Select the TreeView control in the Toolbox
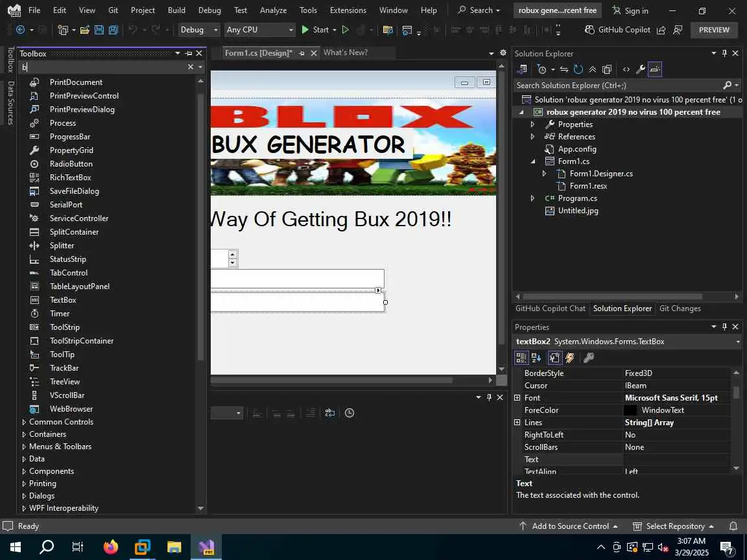 click(65, 381)
